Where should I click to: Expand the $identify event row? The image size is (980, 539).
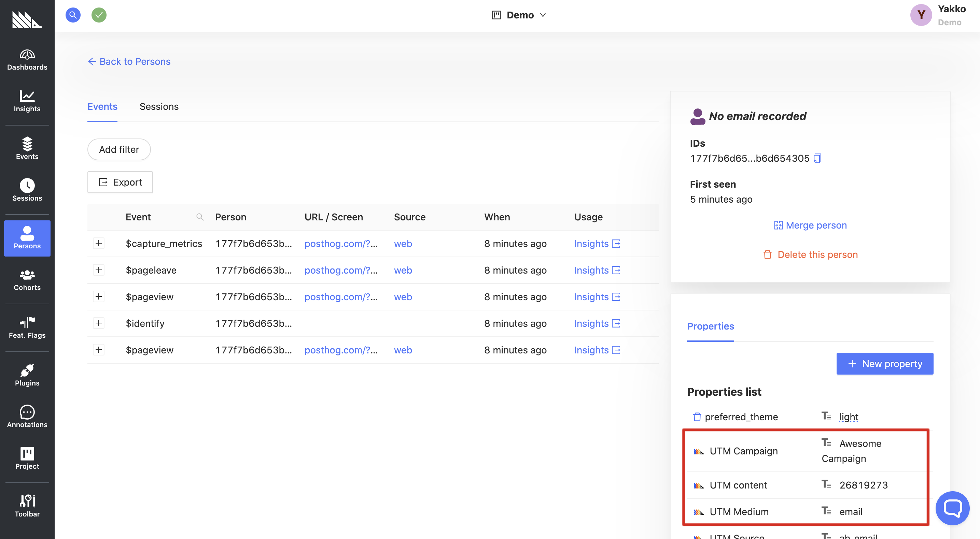tap(98, 323)
